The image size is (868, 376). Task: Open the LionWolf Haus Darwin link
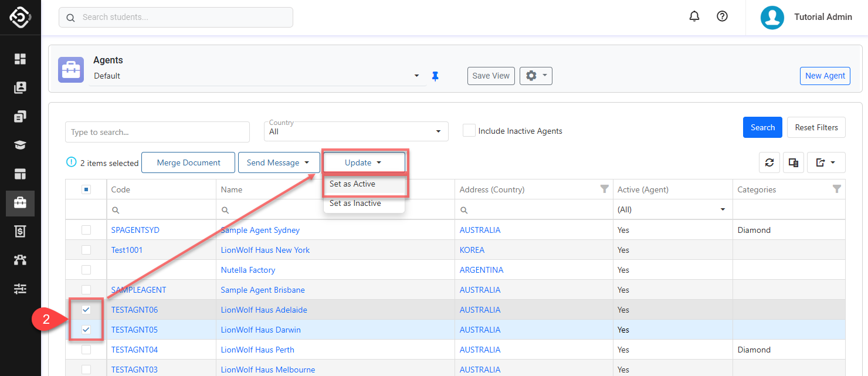[260, 330]
